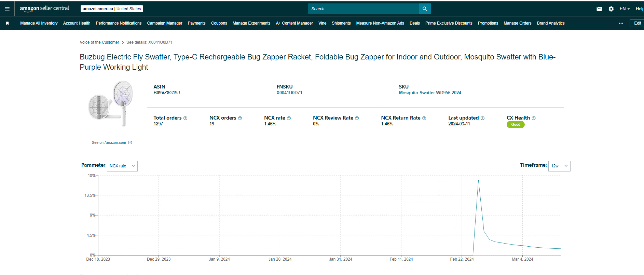Open Promotions page

[x=488, y=23]
